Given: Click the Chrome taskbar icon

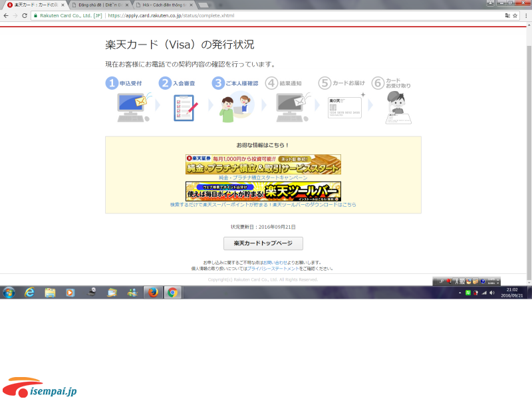Looking at the screenshot, I should pyautogui.click(x=172, y=293).
